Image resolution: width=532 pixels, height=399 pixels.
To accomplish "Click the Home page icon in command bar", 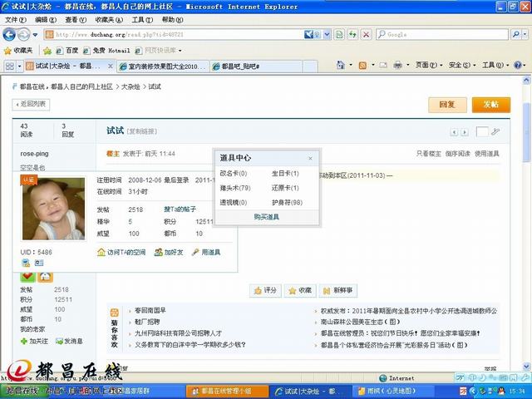I will point(341,65).
